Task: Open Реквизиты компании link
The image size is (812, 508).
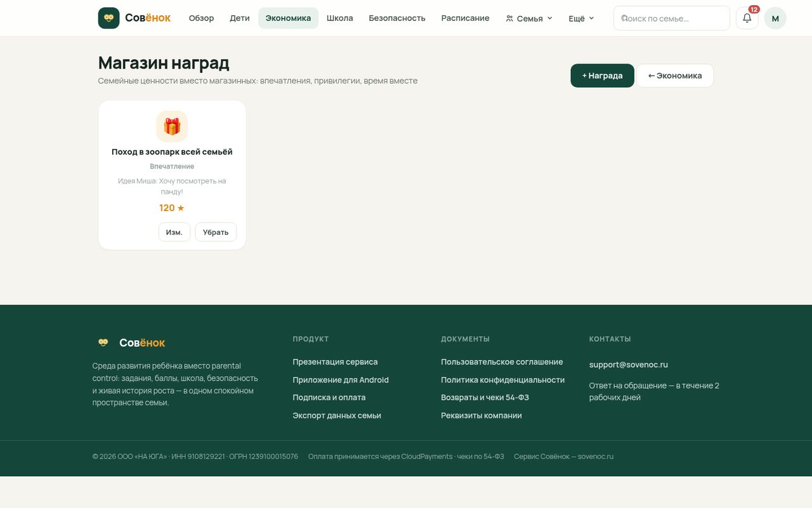Action: [481, 415]
